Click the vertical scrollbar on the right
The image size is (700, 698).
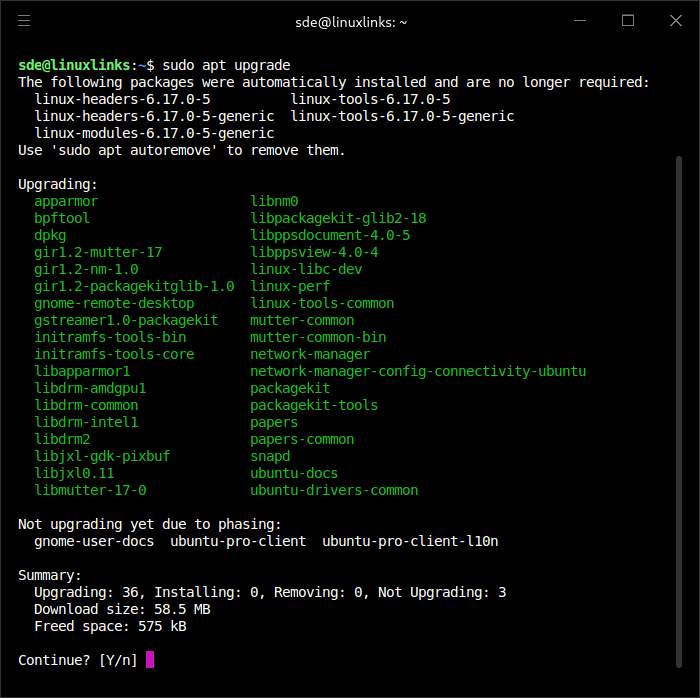pos(679,400)
